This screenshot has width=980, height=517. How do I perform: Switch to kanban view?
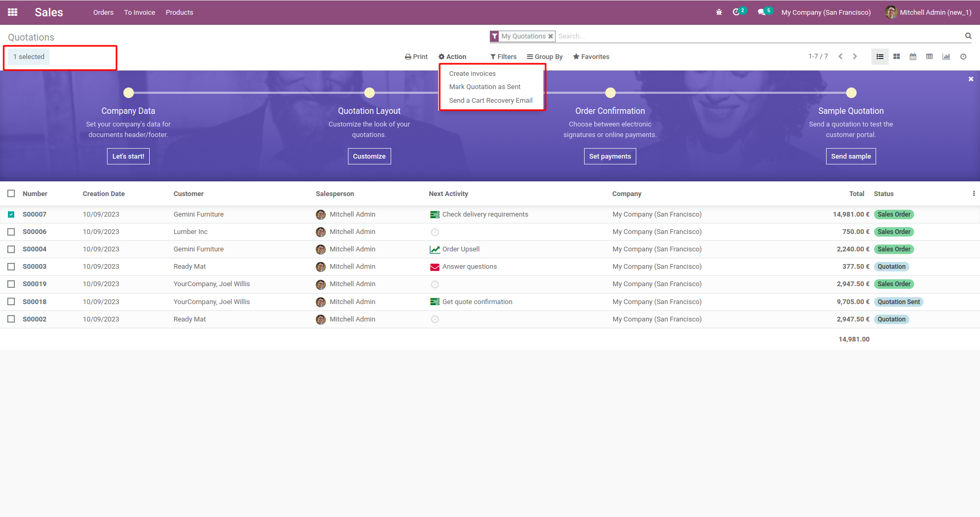897,57
